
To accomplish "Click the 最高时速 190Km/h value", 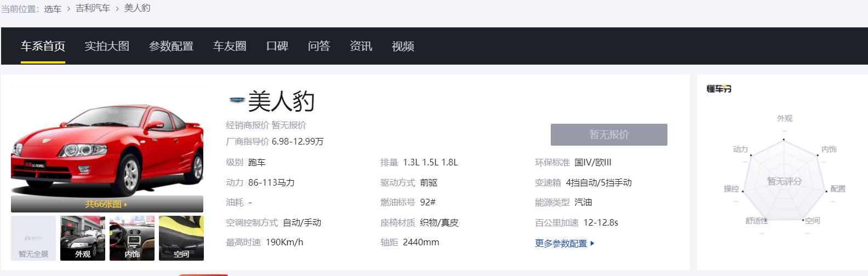I will 284,242.
